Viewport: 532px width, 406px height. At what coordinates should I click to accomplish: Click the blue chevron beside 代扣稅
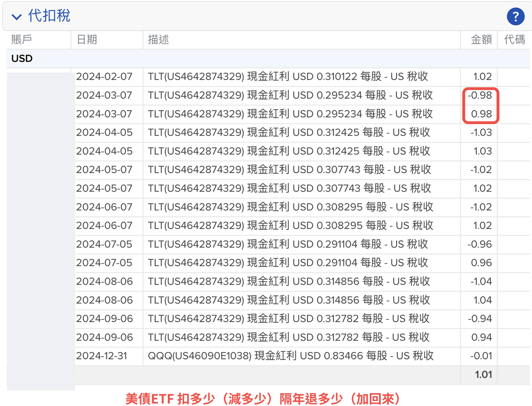[16, 17]
